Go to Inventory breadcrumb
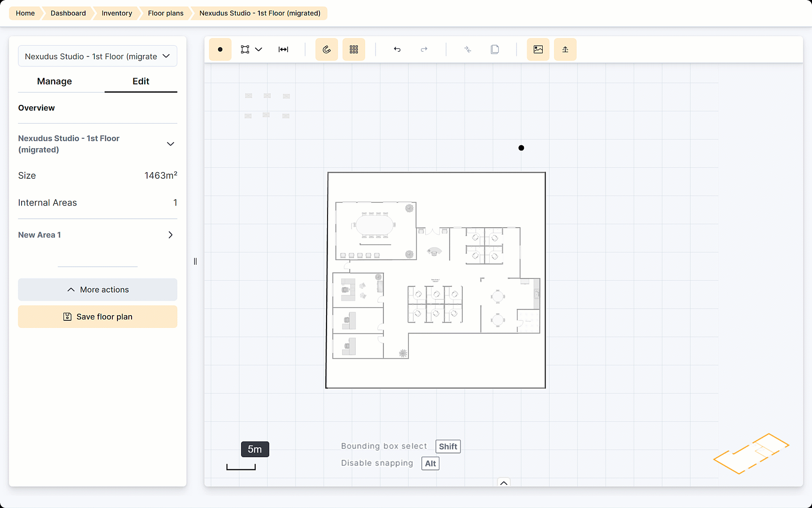 117,13
